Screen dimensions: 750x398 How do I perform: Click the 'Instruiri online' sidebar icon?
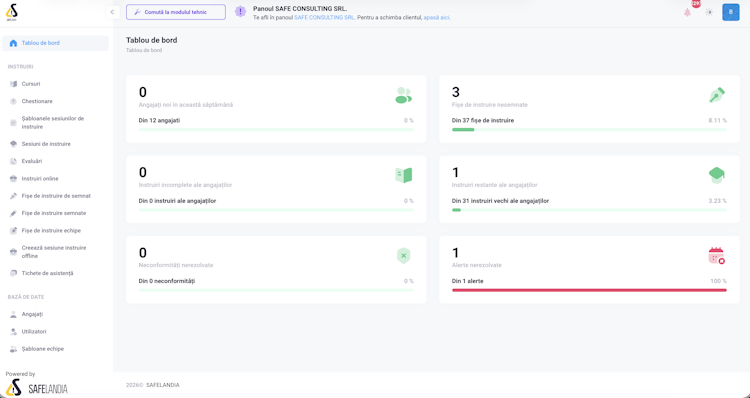[x=13, y=178]
